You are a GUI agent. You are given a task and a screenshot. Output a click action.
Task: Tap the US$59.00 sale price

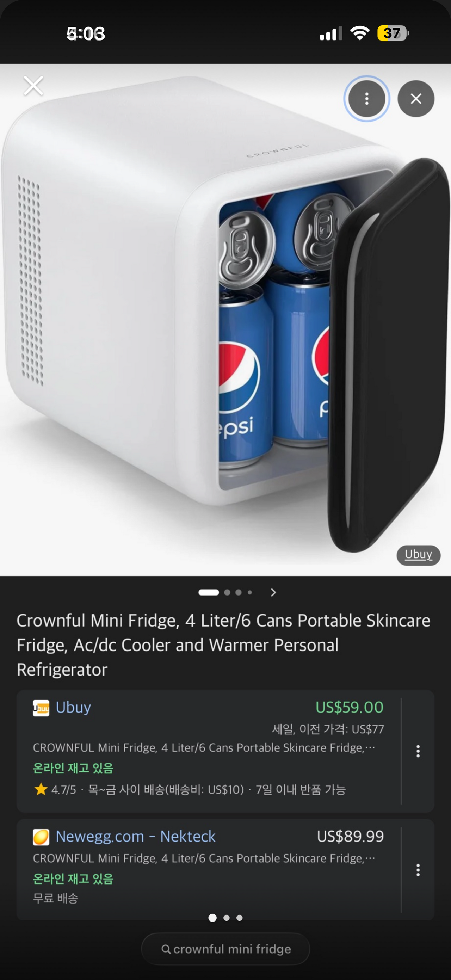(x=349, y=707)
